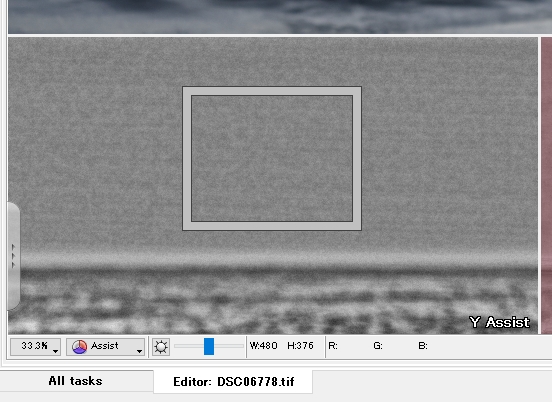This screenshot has height=402, width=552.
Task: Click the brightness sun icon
Action: [161, 347]
